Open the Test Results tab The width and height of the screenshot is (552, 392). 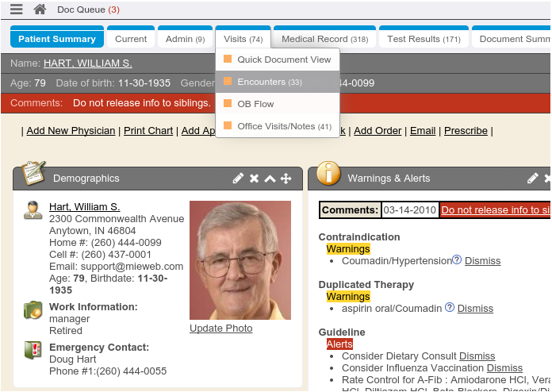(424, 39)
